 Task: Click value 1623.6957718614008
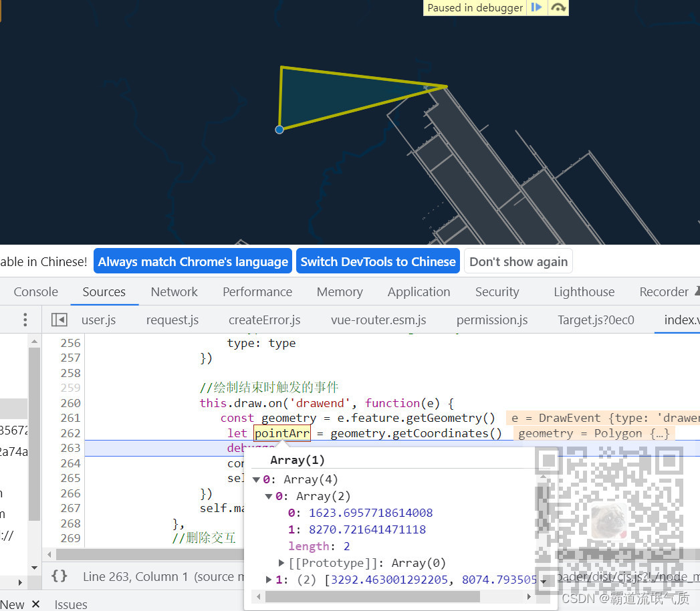point(370,513)
